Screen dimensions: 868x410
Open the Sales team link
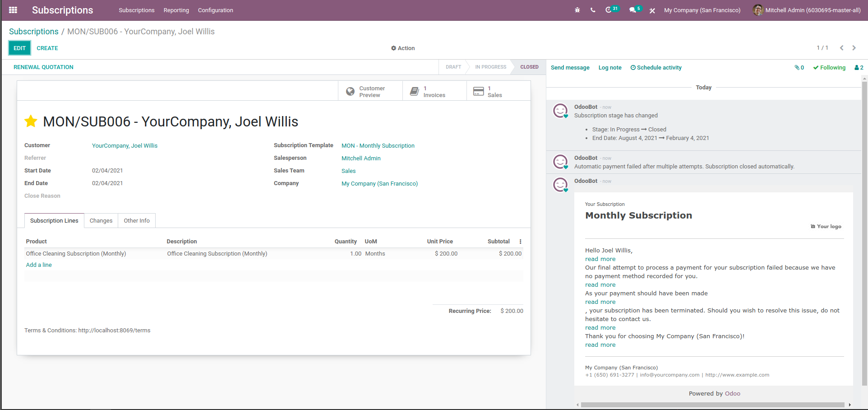[x=349, y=171]
